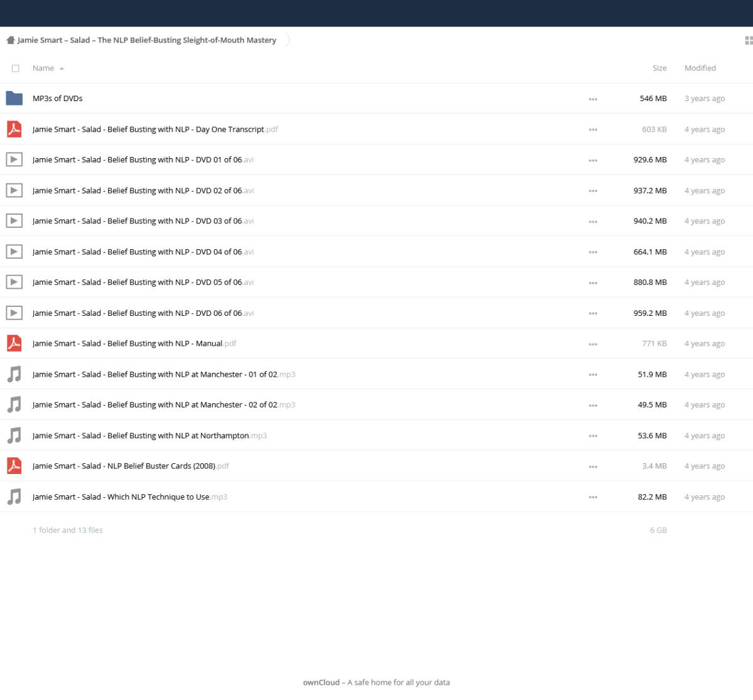Open more actions for DVD 04 of 06
Image resolution: width=753 pixels, height=700 pixels.
coord(593,252)
